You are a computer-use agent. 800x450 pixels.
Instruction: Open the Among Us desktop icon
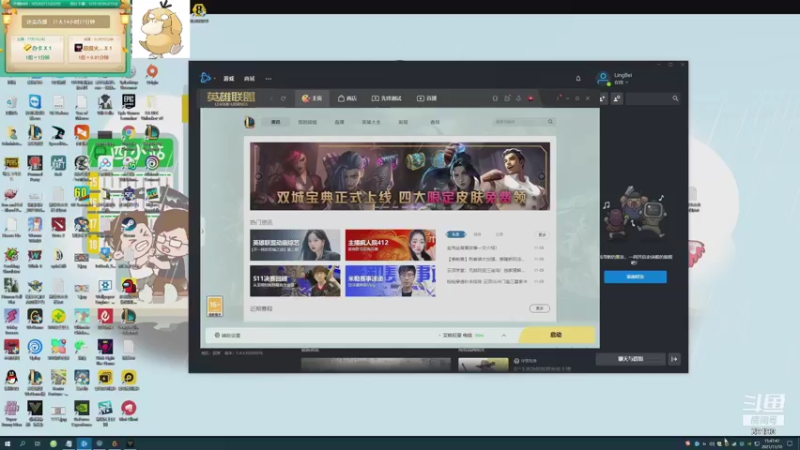(x=129, y=286)
